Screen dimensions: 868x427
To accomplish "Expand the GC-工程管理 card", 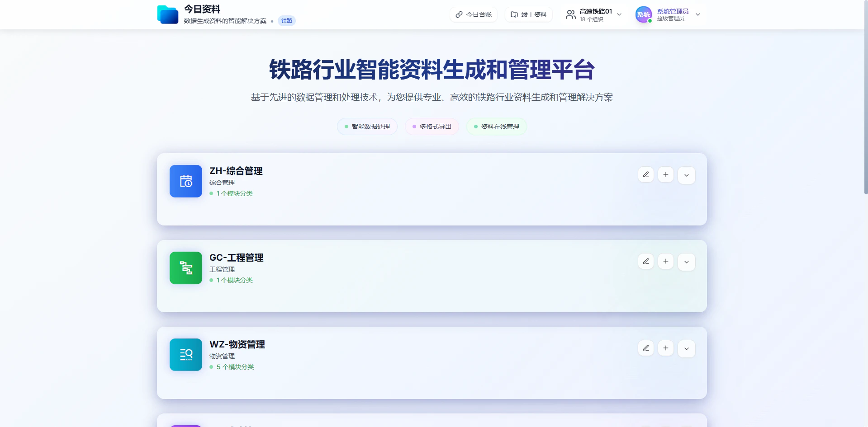I will point(687,262).
